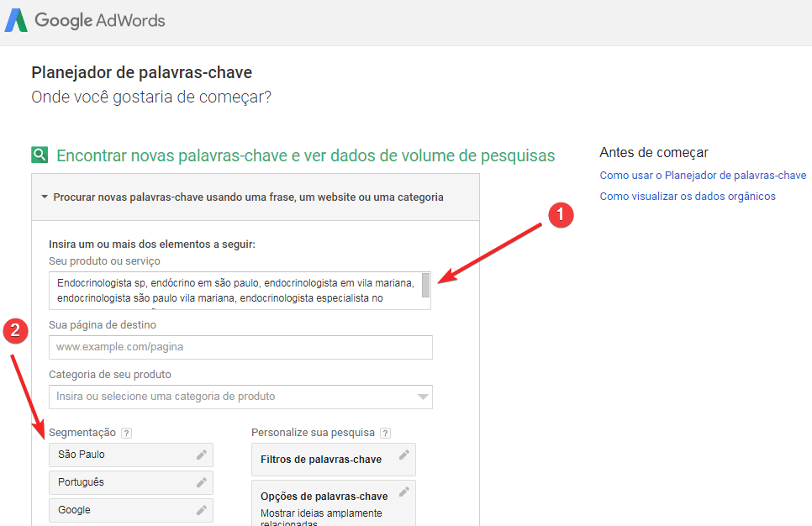Select the Português language box
812x526 pixels.
tap(131, 482)
